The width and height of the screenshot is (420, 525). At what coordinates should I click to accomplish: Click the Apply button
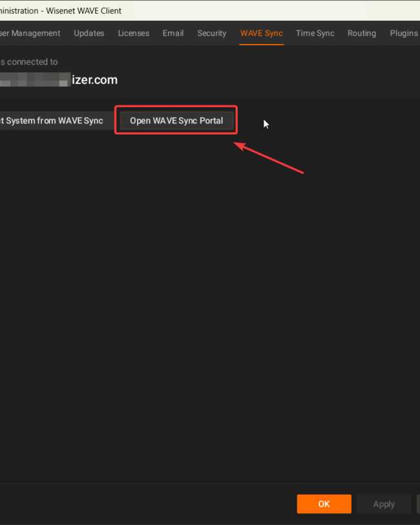coord(384,504)
